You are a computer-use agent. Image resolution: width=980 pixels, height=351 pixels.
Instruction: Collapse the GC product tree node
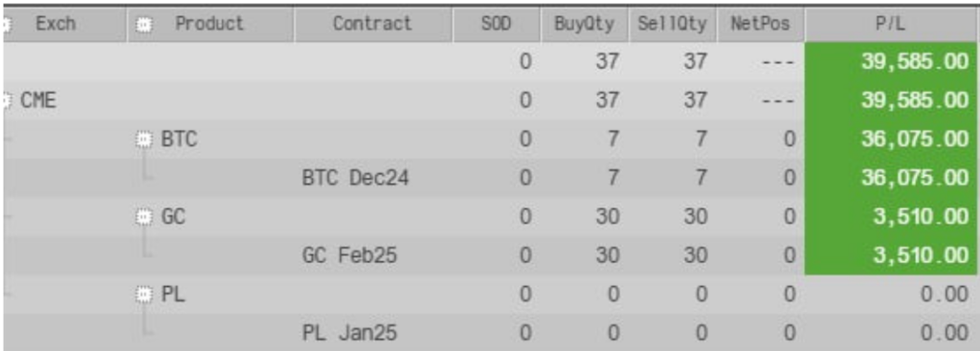click(144, 217)
